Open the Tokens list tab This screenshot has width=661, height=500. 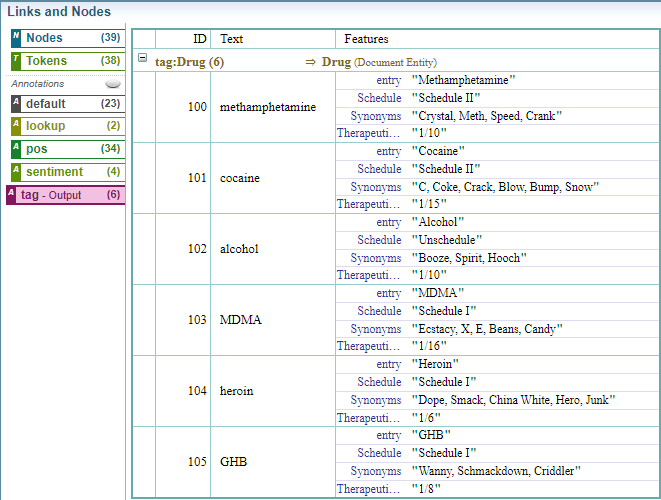click(66, 61)
